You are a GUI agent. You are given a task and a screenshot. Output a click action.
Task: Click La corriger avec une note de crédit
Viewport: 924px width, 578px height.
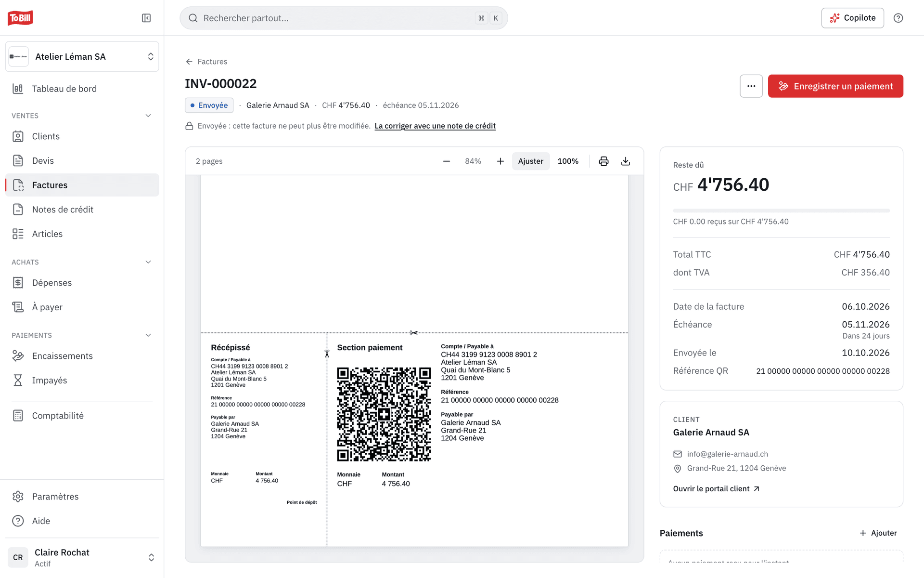435,126
